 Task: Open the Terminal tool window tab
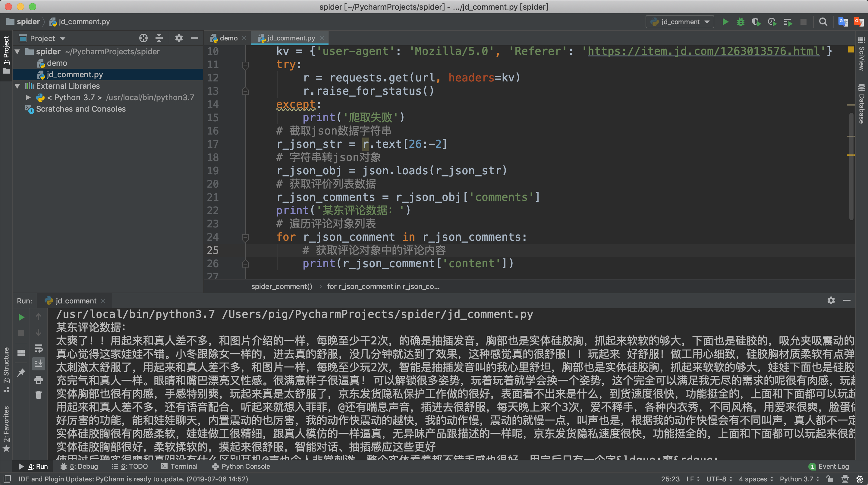pyautogui.click(x=179, y=466)
